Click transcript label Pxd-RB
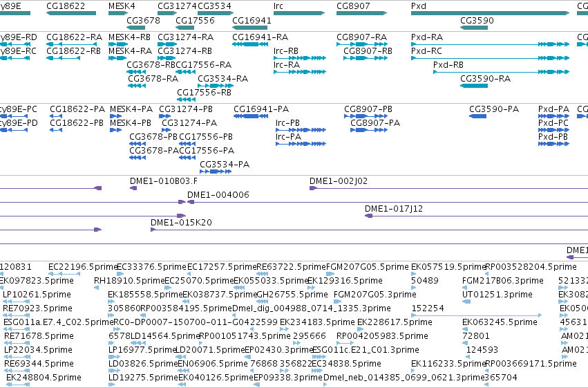The height and width of the screenshot is (388, 588). click(x=448, y=65)
